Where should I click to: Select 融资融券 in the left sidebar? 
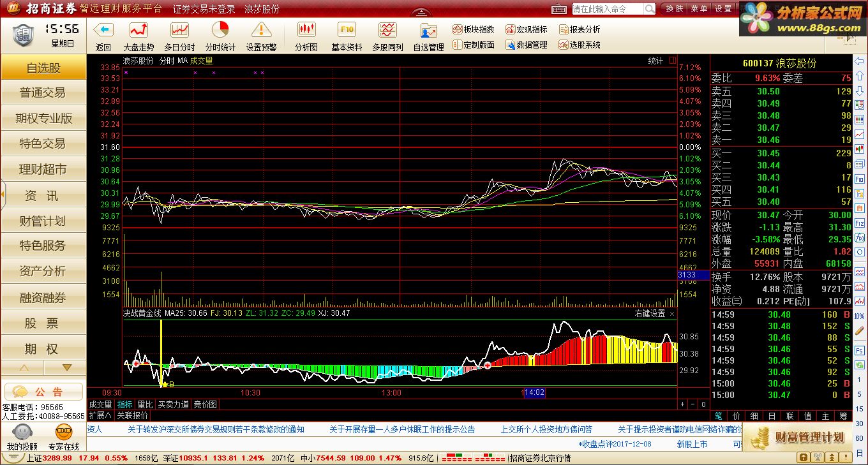(43, 298)
